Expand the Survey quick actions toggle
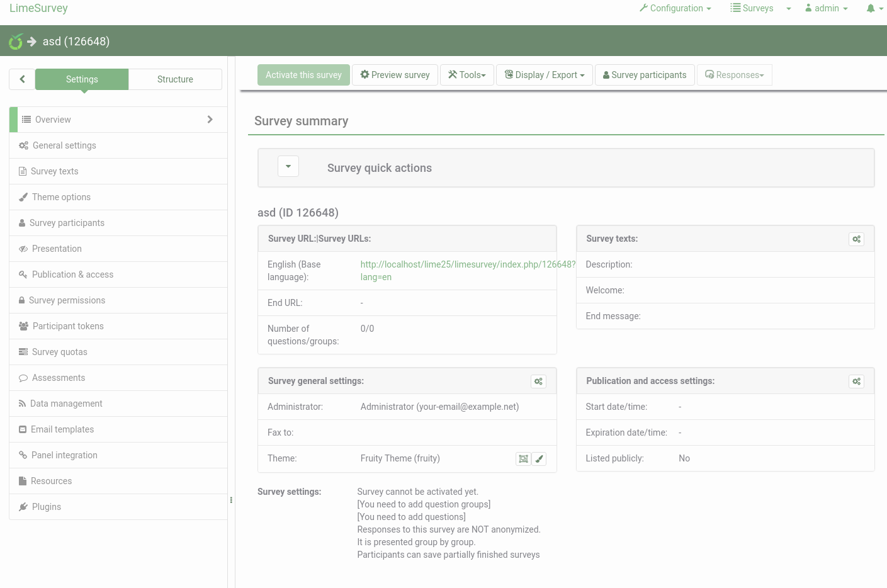Image resolution: width=887 pixels, height=588 pixels. click(x=288, y=167)
